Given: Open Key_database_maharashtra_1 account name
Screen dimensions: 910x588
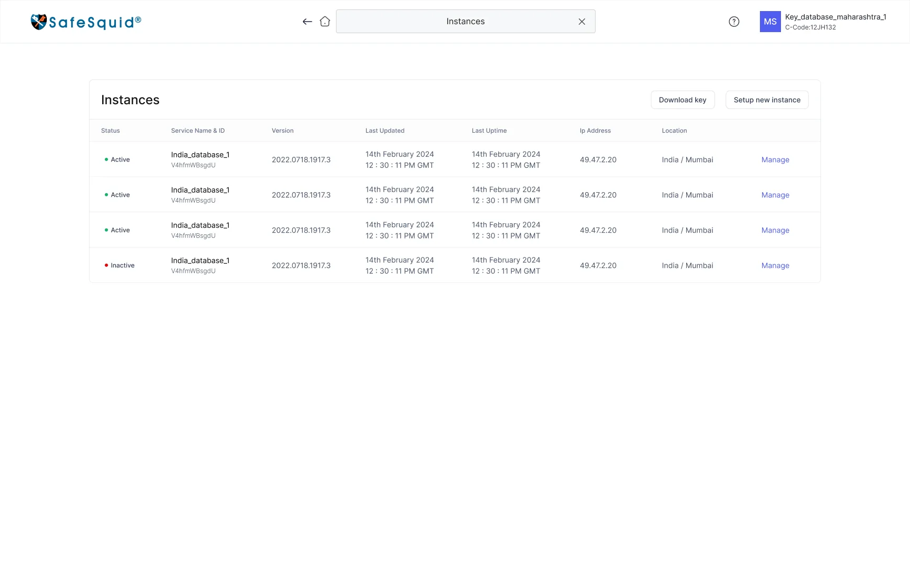Looking at the screenshot, I should coord(835,17).
